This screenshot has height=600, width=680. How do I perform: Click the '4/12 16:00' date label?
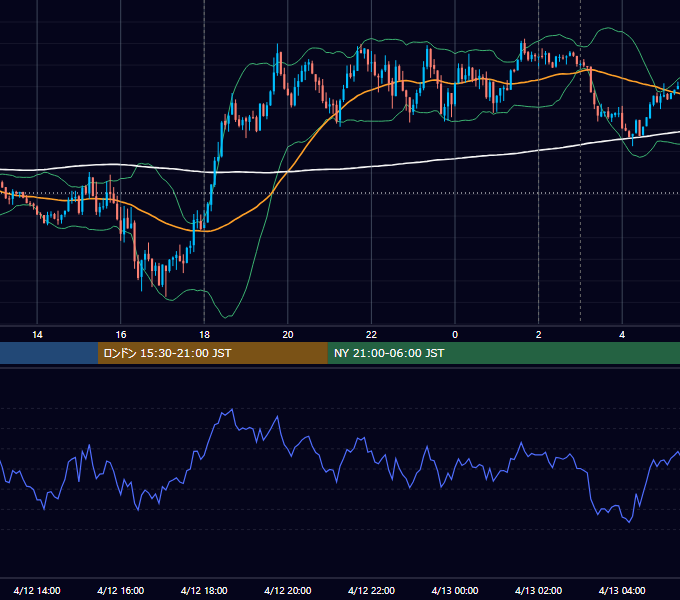[x=121, y=590]
